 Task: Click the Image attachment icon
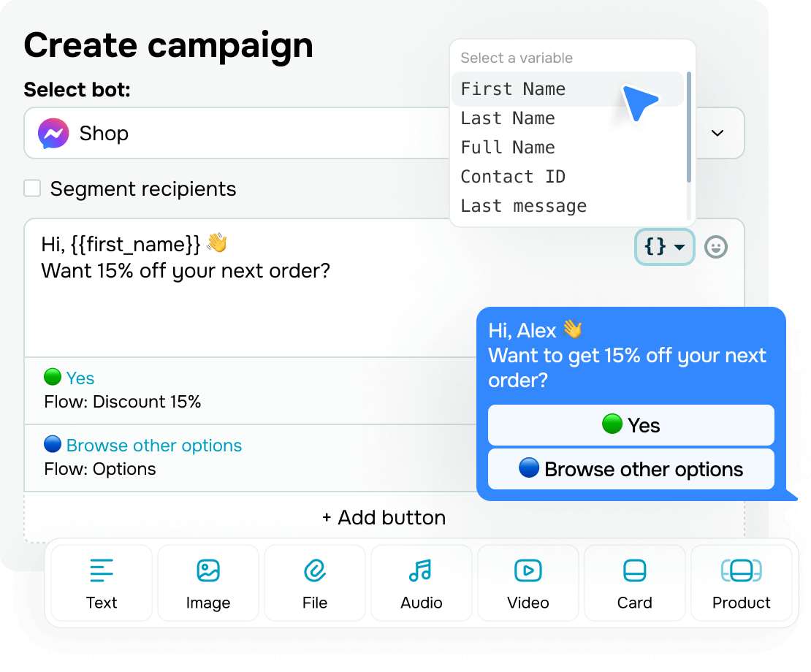pos(208,582)
